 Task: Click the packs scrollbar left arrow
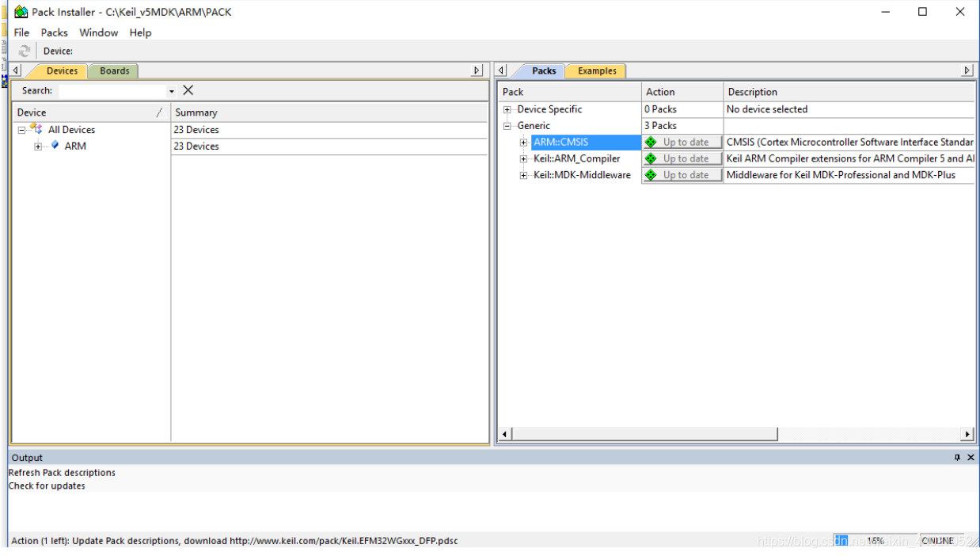coord(505,434)
